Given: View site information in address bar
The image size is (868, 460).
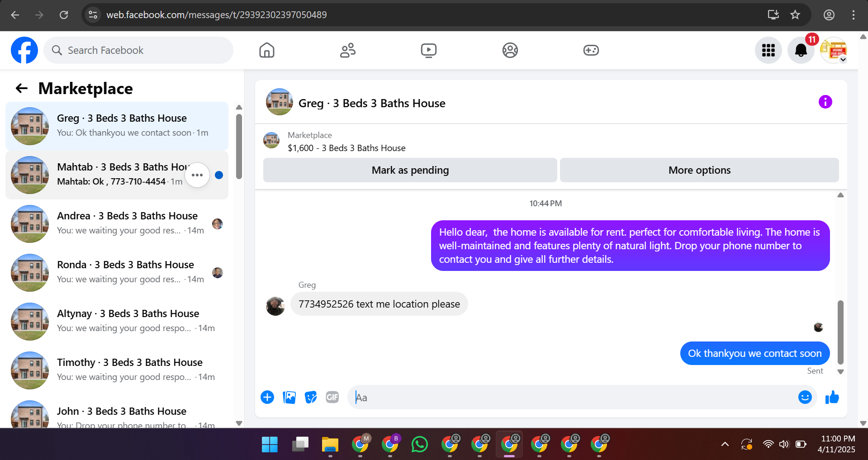Looking at the screenshot, I should click(x=93, y=15).
